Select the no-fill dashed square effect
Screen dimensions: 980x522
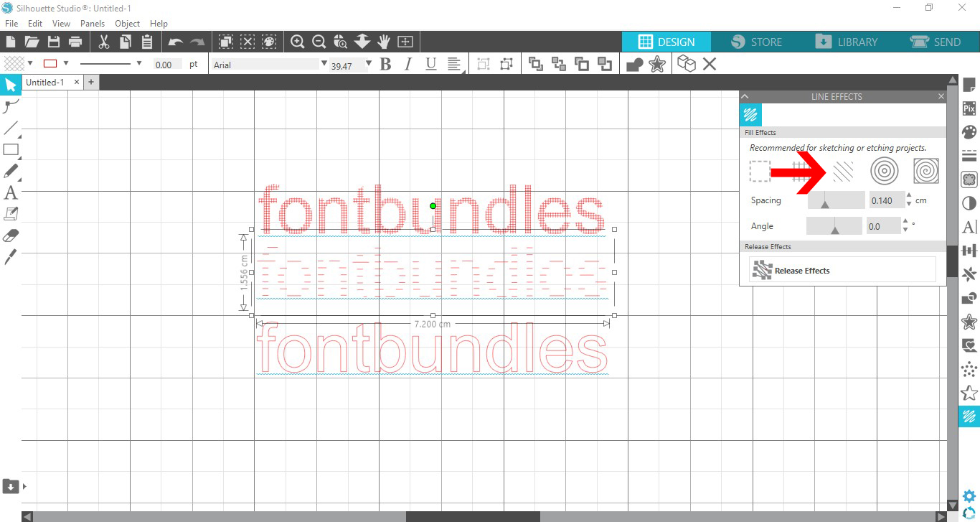(760, 171)
